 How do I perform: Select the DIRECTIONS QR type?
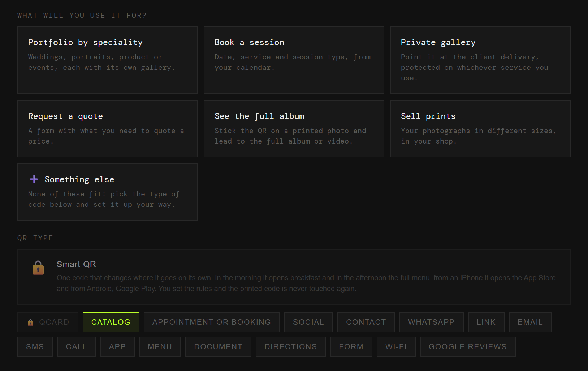(x=291, y=347)
